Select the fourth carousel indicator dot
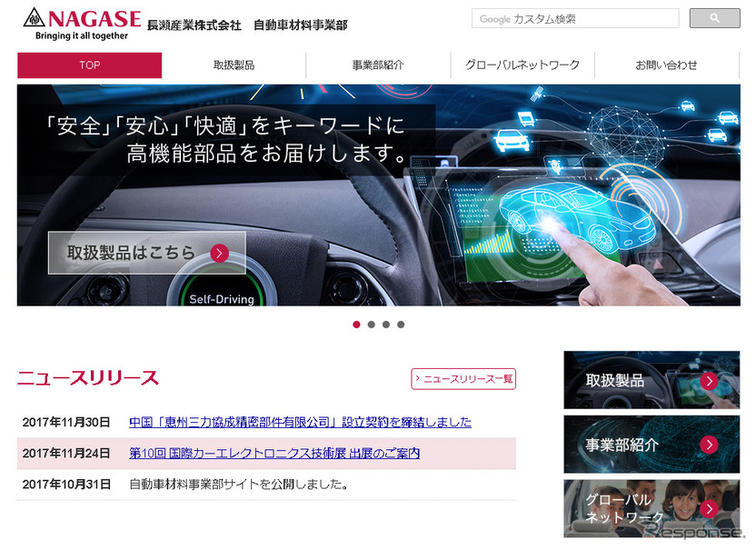The image size is (756, 550). [x=401, y=324]
